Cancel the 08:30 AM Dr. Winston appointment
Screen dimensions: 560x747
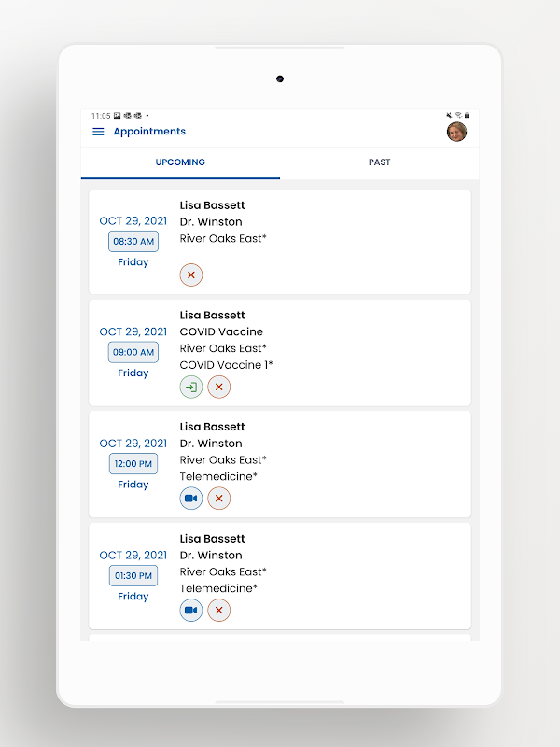tap(191, 275)
